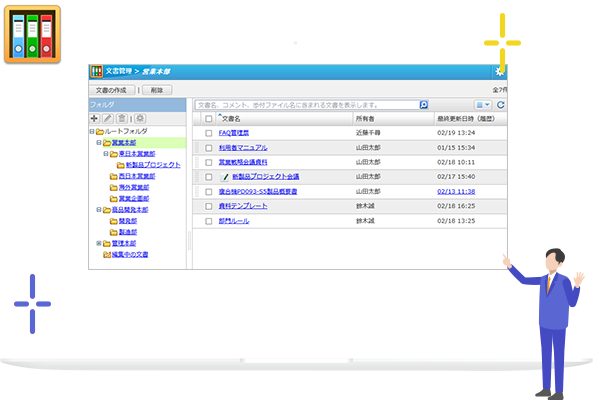Viewport: 600px width, 410px height.
Task: Open the settings gear in header bar
Action: point(499,71)
